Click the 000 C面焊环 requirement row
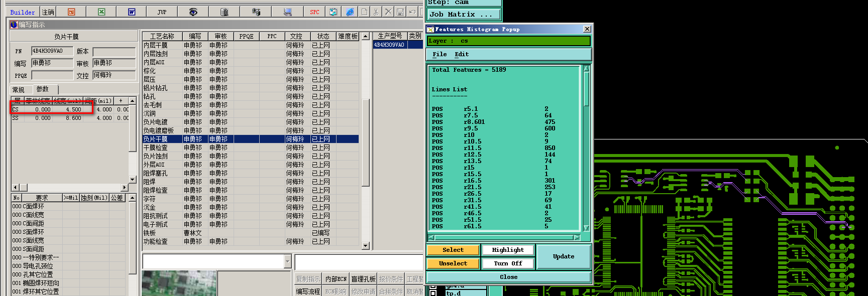The height and width of the screenshot is (296, 868). (68, 206)
